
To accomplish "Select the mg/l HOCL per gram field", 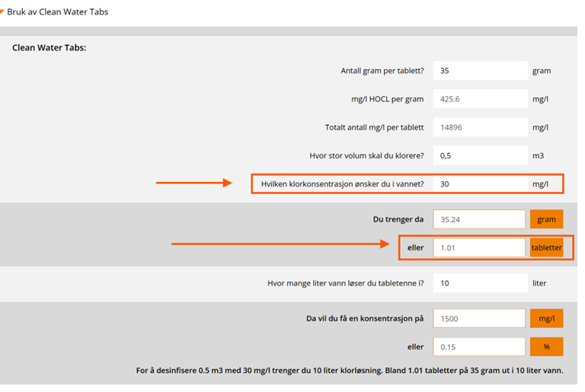I will 479,99.
